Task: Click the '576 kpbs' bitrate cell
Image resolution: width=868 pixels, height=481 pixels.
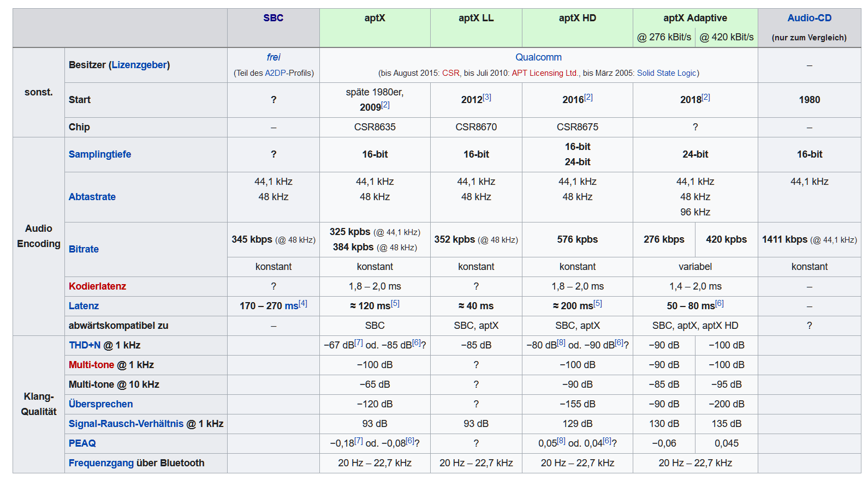Action: tap(578, 239)
